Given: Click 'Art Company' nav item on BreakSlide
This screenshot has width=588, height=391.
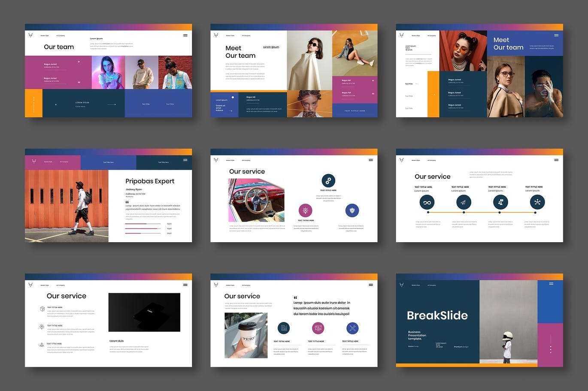Looking at the screenshot, I should [432, 285].
